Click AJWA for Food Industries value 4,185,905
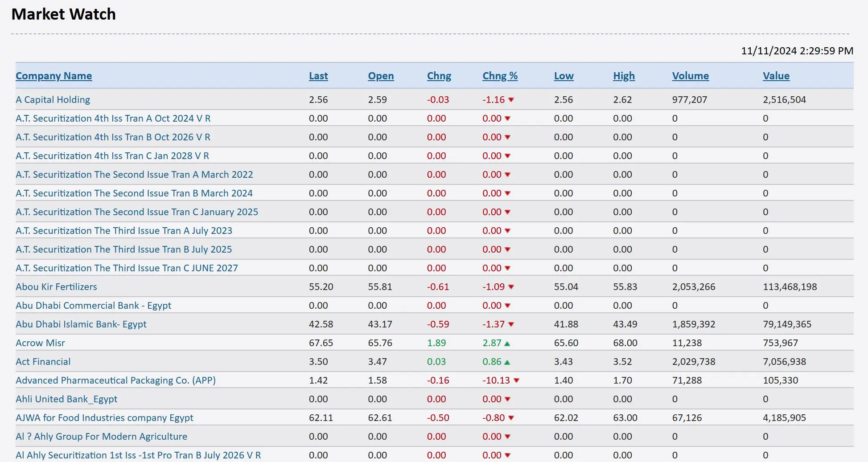Screen dimensions: 868x462 785,418
